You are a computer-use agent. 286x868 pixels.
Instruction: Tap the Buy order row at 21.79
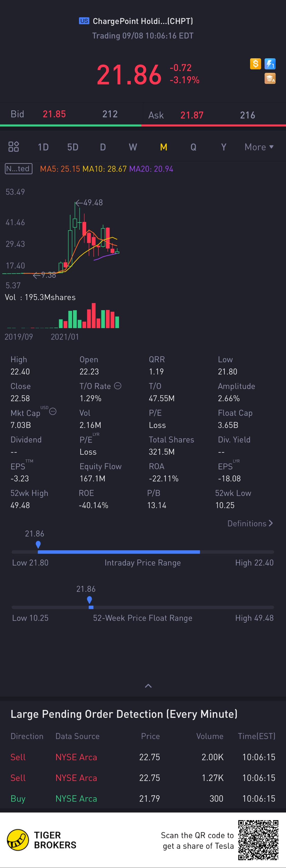[x=143, y=799]
